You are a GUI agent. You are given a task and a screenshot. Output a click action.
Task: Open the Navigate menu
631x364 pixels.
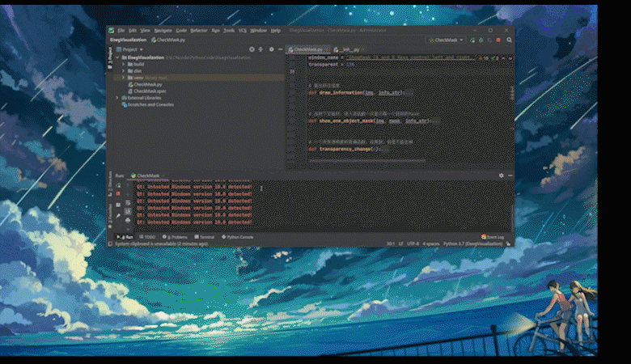click(163, 30)
